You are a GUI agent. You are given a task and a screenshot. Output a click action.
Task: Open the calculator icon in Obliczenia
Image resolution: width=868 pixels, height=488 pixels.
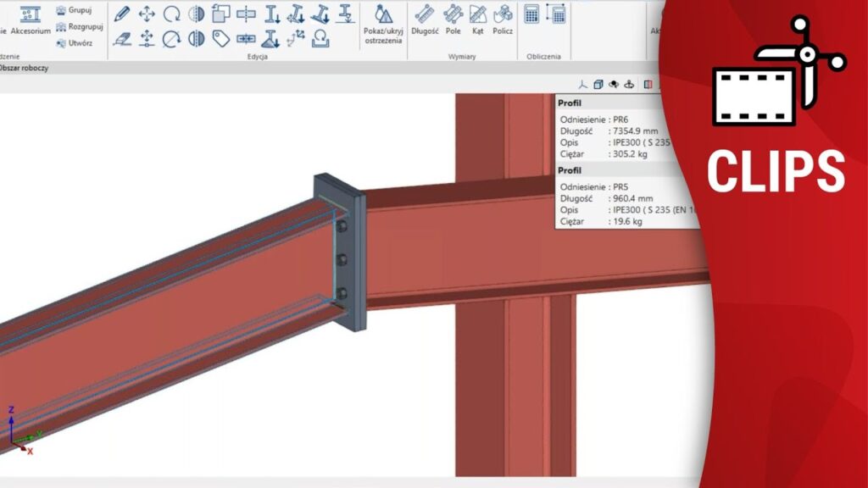pyautogui.click(x=531, y=14)
